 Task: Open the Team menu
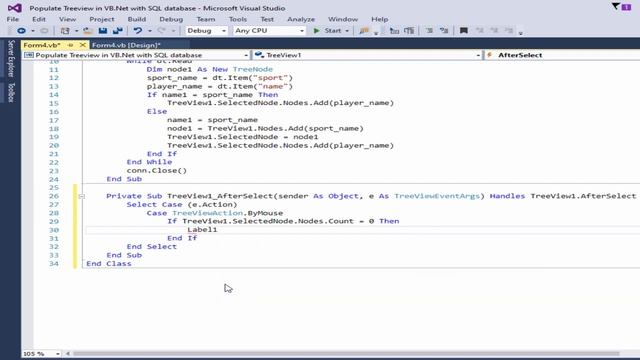point(206,19)
